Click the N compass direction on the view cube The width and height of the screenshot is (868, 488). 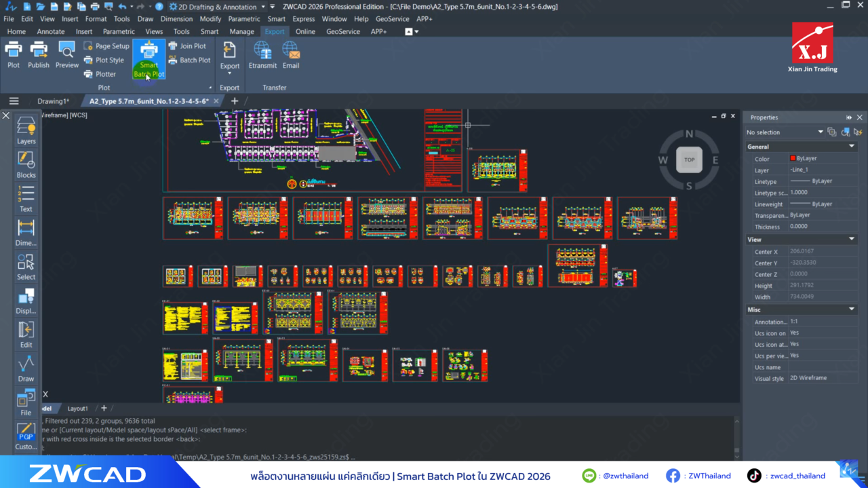(x=689, y=134)
